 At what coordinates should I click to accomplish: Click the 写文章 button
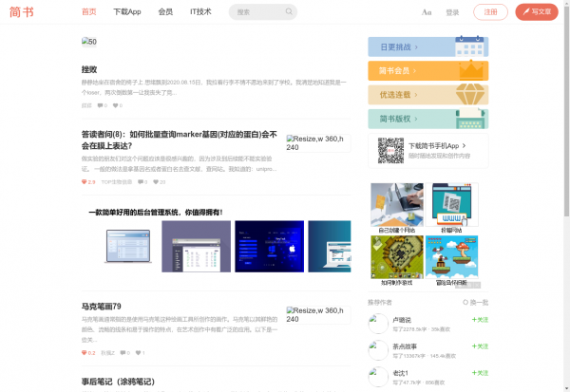point(537,12)
